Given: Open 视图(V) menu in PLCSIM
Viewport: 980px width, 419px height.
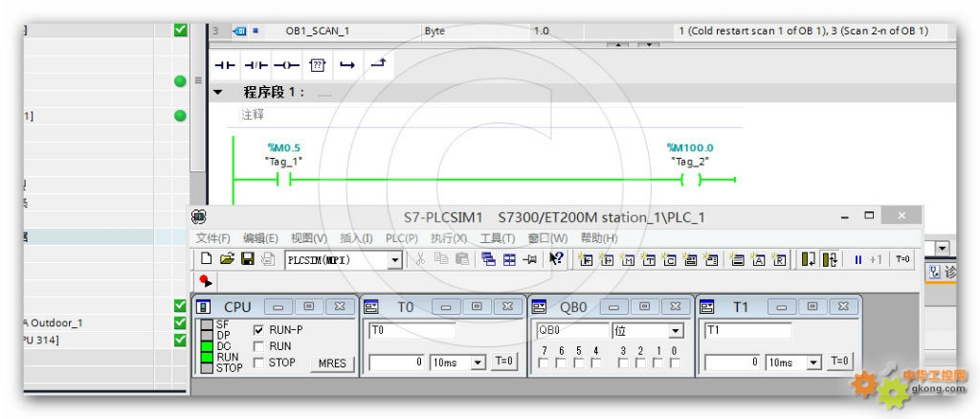Looking at the screenshot, I should click(309, 238).
